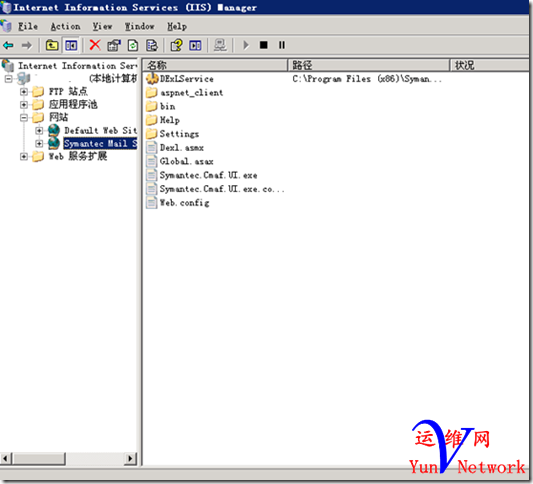The image size is (533, 484).
Task: Click the aspnet_client folder icon
Action: (x=152, y=92)
